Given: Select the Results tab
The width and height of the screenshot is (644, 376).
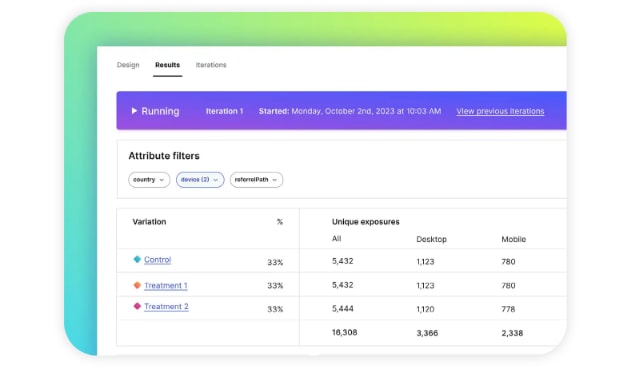Looking at the screenshot, I should pyautogui.click(x=168, y=65).
